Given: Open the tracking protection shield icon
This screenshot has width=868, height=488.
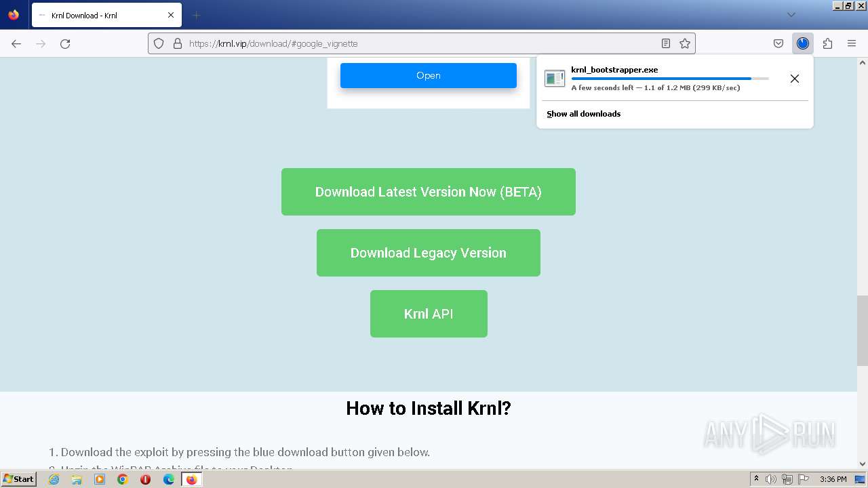Looking at the screenshot, I should pos(159,43).
